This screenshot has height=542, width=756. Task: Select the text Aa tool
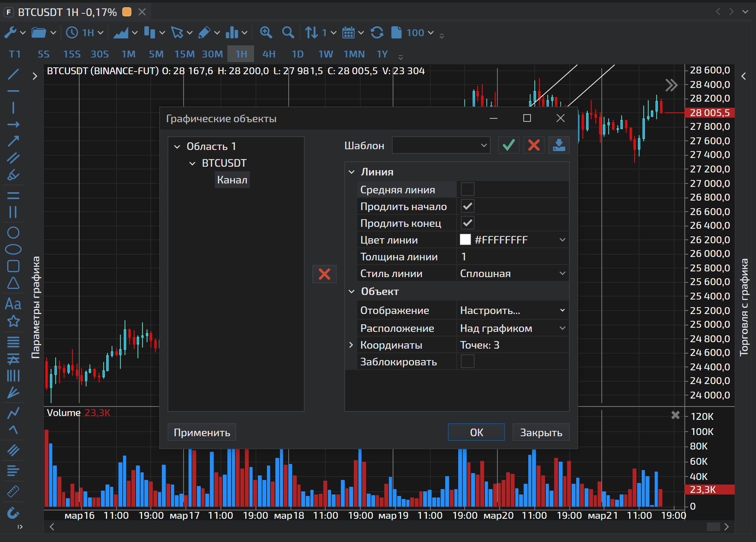pyautogui.click(x=13, y=304)
